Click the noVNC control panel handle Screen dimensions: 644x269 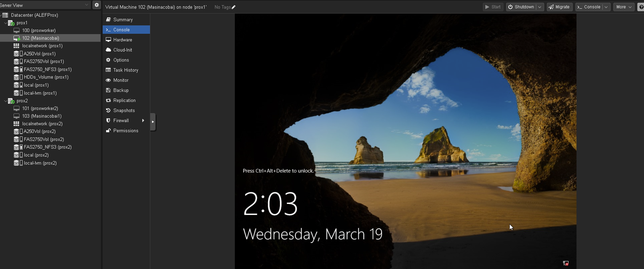click(153, 122)
